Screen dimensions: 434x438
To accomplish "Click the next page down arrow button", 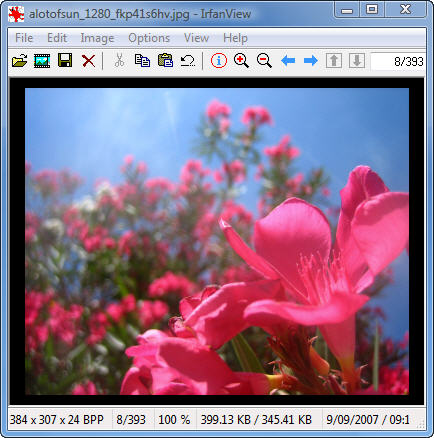I will (357, 61).
